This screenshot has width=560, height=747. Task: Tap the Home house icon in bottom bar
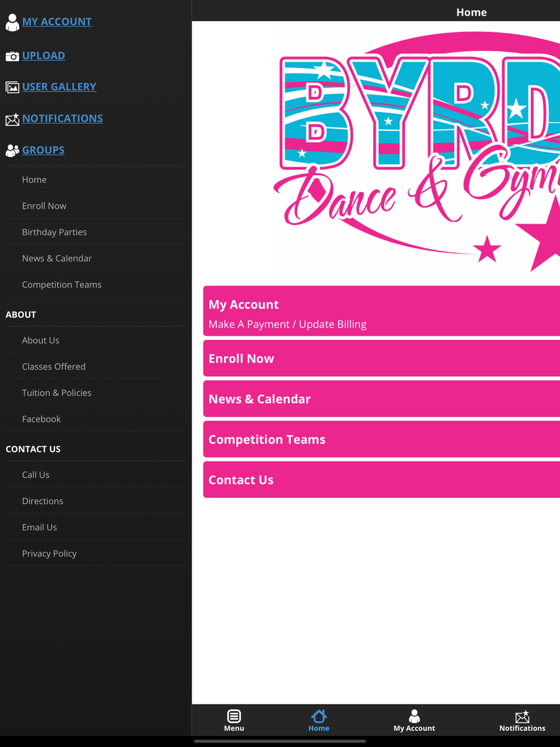[319, 716]
